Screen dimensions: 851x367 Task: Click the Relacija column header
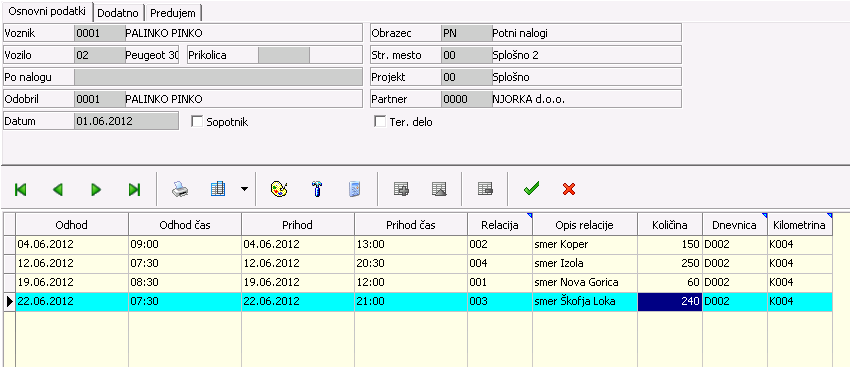(500, 225)
